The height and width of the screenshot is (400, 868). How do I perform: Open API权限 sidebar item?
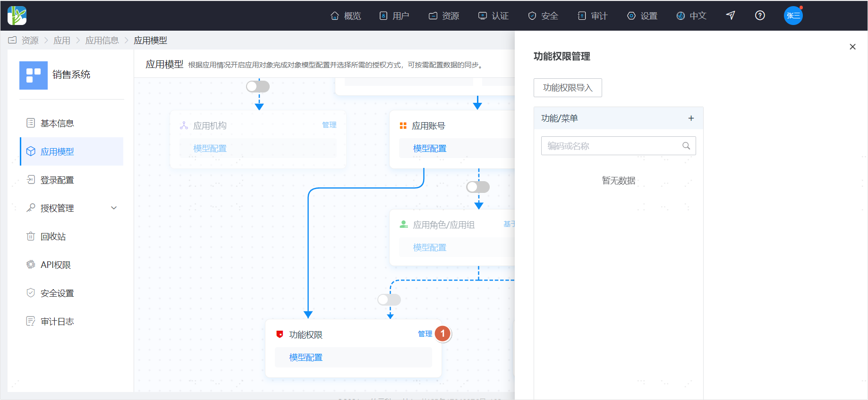72,265
